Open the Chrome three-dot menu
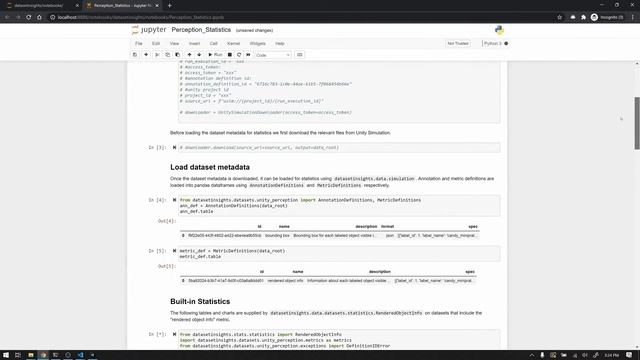This screenshot has width=640, height=360. [x=633, y=17]
